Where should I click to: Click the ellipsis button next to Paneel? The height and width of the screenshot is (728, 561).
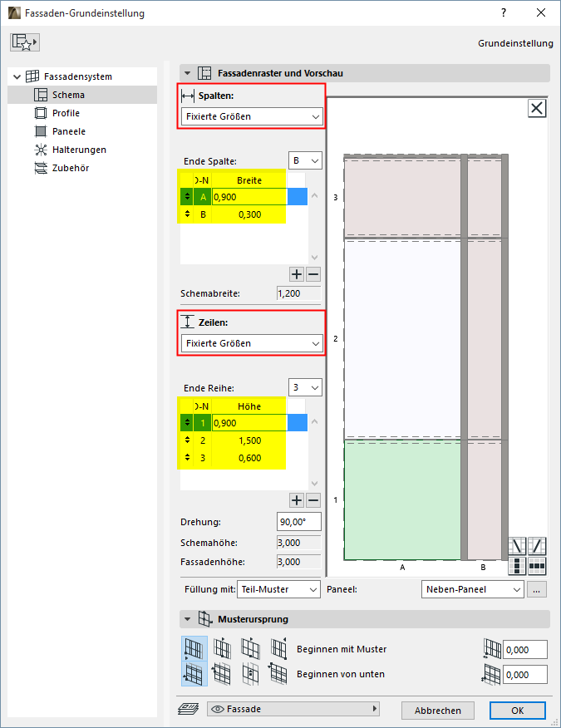[536, 589]
